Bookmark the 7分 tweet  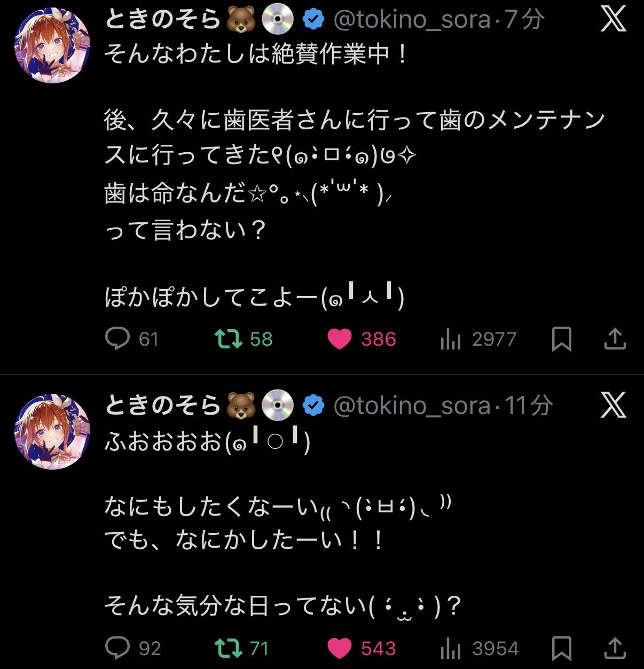[x=561, y=339]
